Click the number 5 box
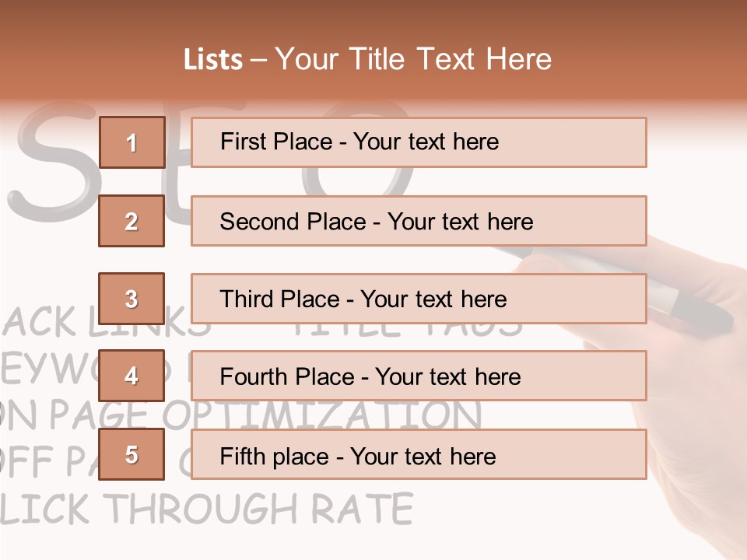 click(x=132, y=454)
